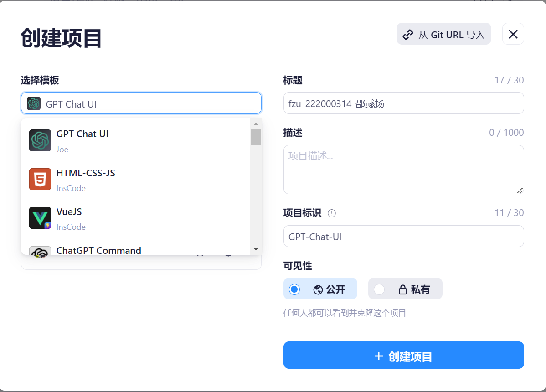The height and width of the screenshot is (392, 546).
Task: Click the description textarea resize handle
Action: tap(520, 191)
